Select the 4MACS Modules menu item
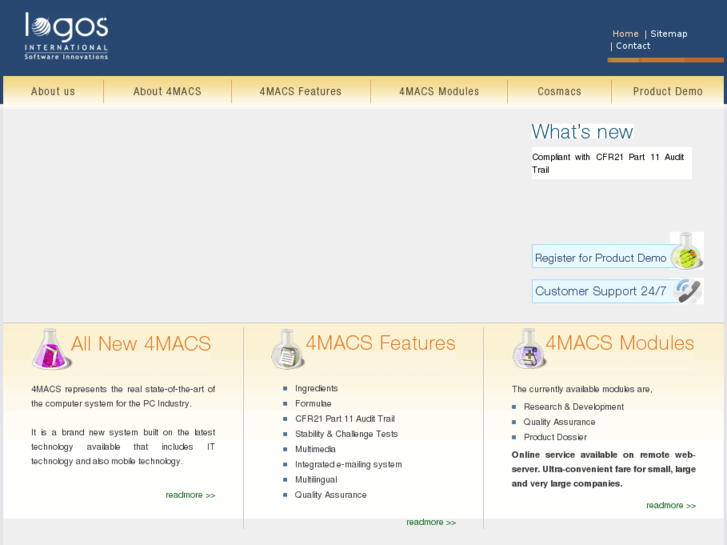The height and width of the screenshot is (545, 727). [439, 91]
